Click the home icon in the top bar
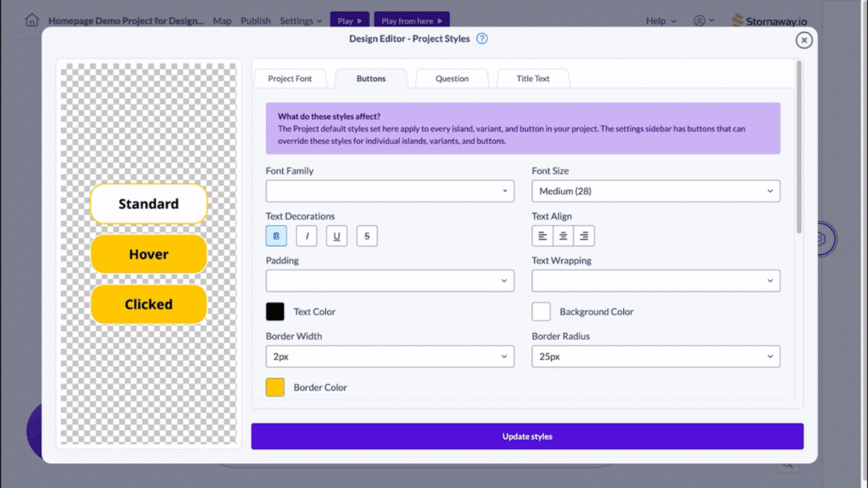This screenshot has height=488, width=868. pos(30,19)
